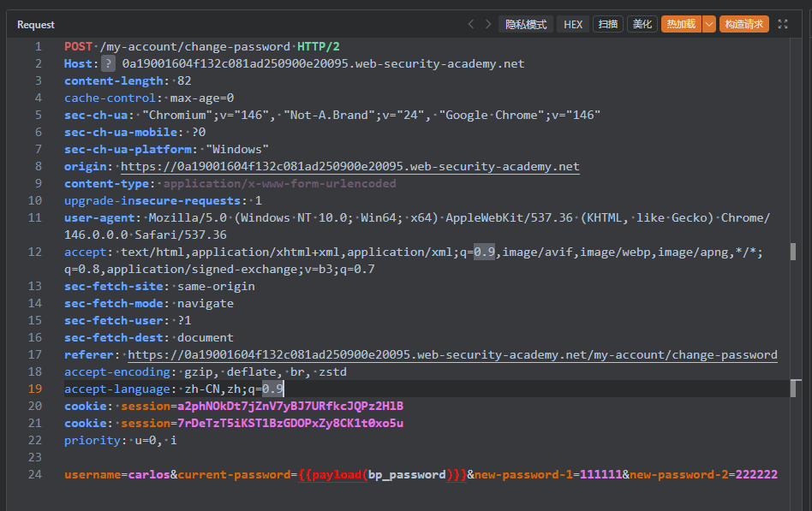Open the origin header URL link
The height and width of the screenshot is (511, 812).
pos(349,166)
